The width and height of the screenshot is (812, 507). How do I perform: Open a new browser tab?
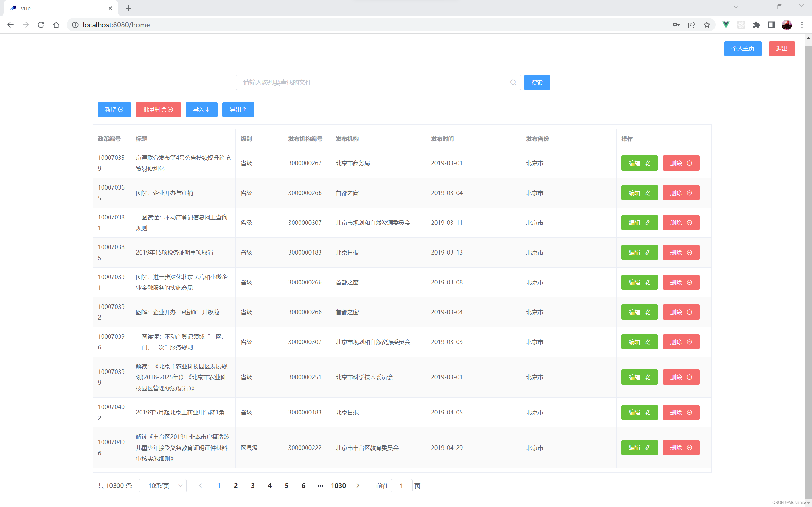[129, 8]
